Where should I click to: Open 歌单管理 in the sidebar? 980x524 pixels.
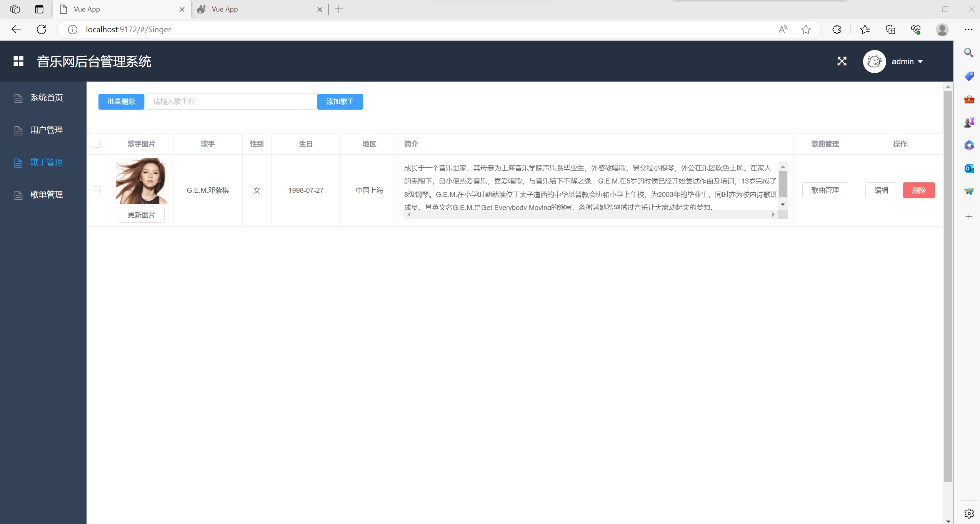pyautogui.click(x=43, y=195)
